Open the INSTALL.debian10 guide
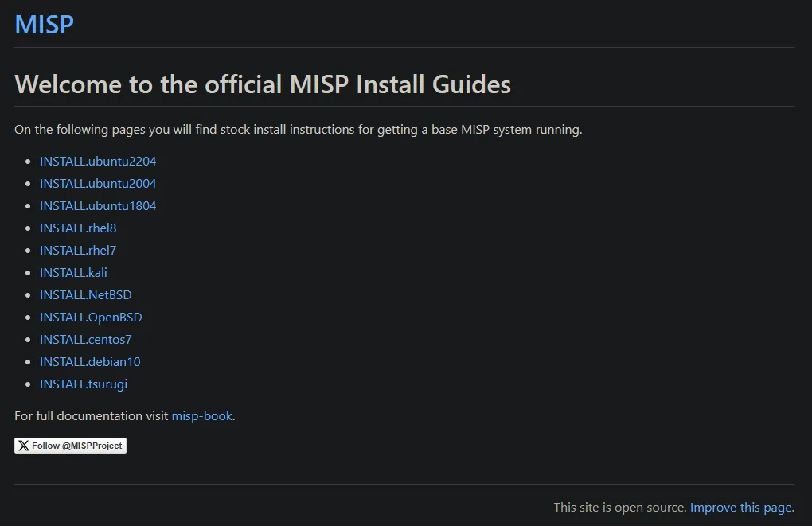812x526 pixels. tap(90, 361)
